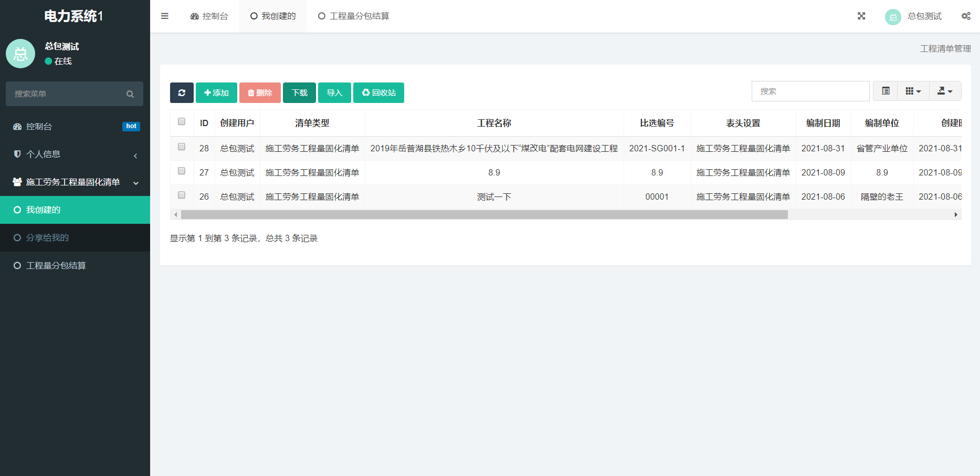
Task: Click the large user avatar in sidebar
Action: tap(20, 54)
